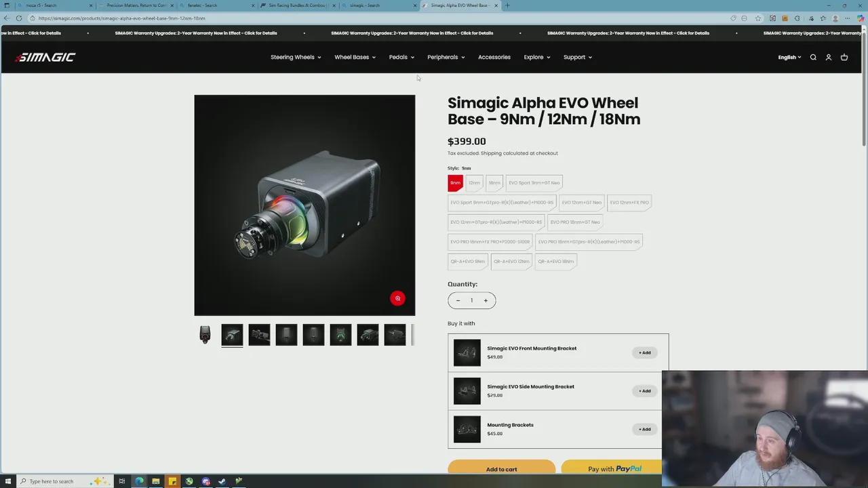This screenshot has height=488, width=868.
Task: Choose EVO PRO 18nm+GT Neo bundle
Action: 575,222
